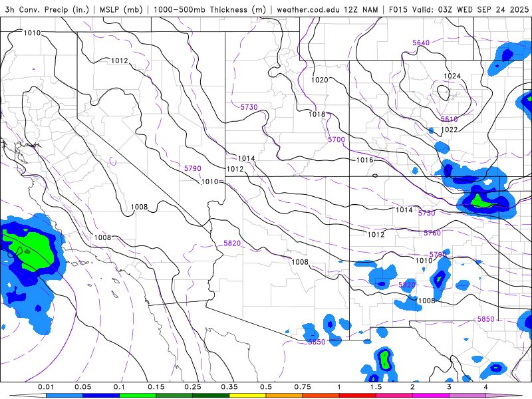Click the 1024 isobar label

pos(452,76)
